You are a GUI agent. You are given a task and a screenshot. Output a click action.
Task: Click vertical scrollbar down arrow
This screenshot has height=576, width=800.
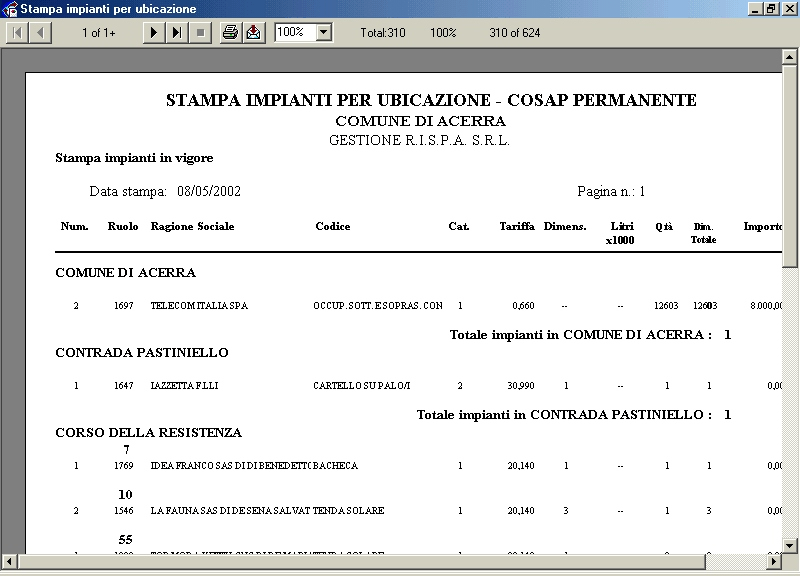(789, 545)
